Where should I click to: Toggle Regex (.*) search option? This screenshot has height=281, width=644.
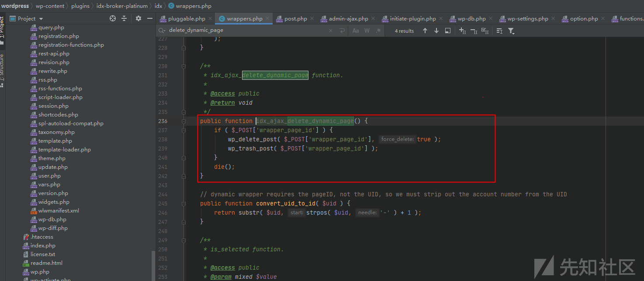(x=378, y=31)
